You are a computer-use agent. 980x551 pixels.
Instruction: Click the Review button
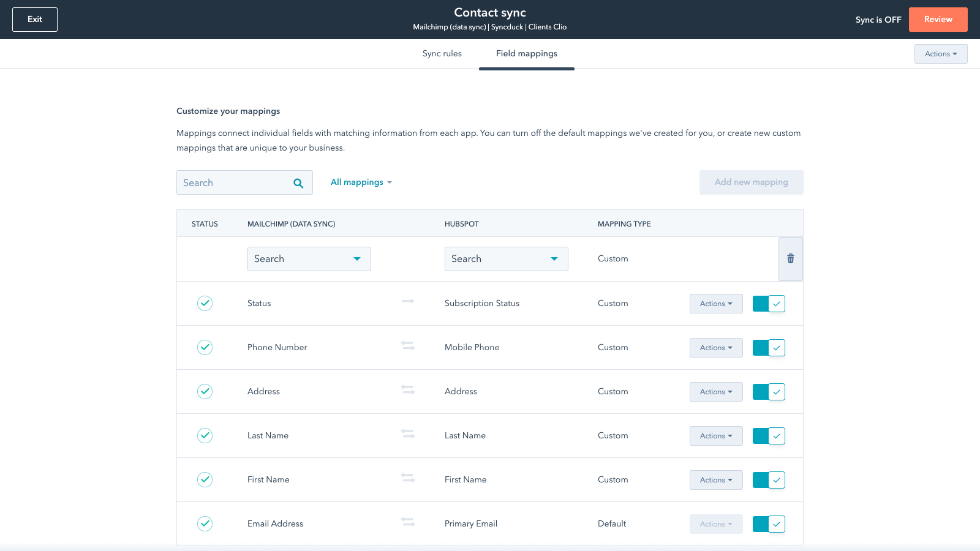(938, 19)
